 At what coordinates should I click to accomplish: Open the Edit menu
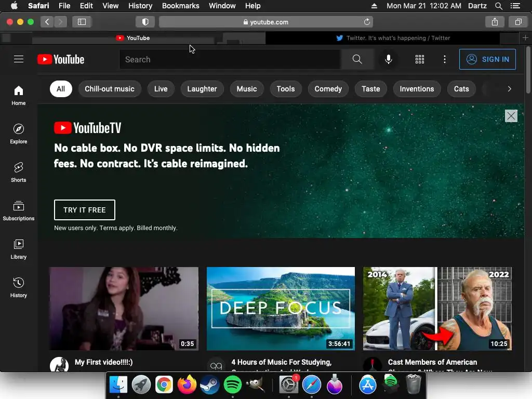click(x=86, y=6)
